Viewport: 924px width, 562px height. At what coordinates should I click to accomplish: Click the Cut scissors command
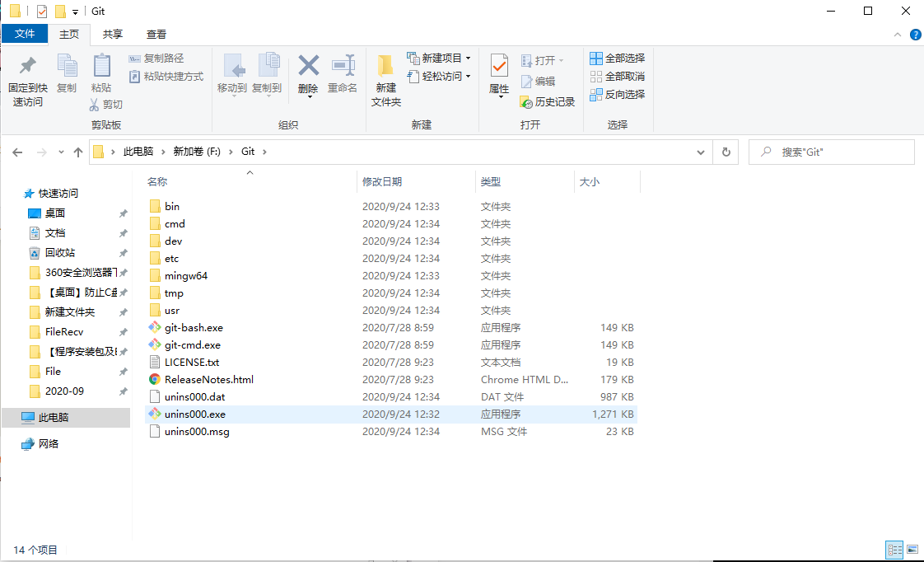tap(106, 105)
